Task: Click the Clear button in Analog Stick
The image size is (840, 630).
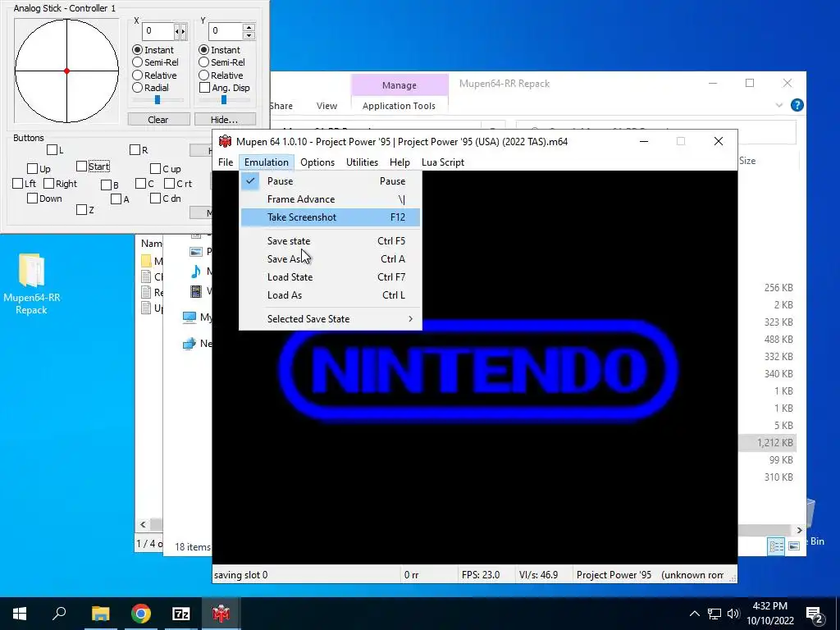Action: point(158,119)
